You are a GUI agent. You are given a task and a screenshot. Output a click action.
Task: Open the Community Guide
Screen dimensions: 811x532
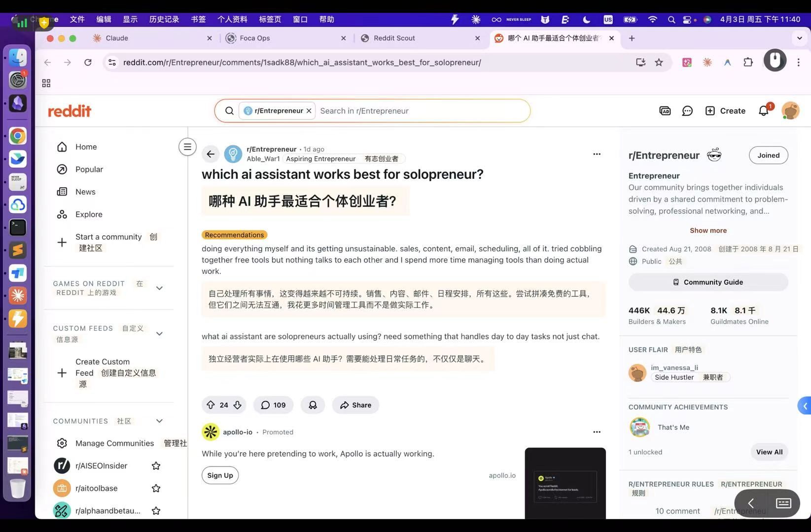click(708, 282)
